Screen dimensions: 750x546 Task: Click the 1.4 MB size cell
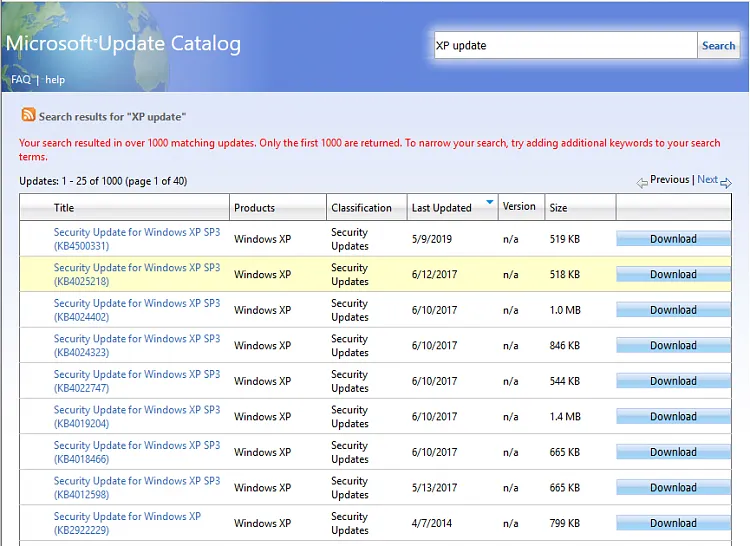pos(565,416)
